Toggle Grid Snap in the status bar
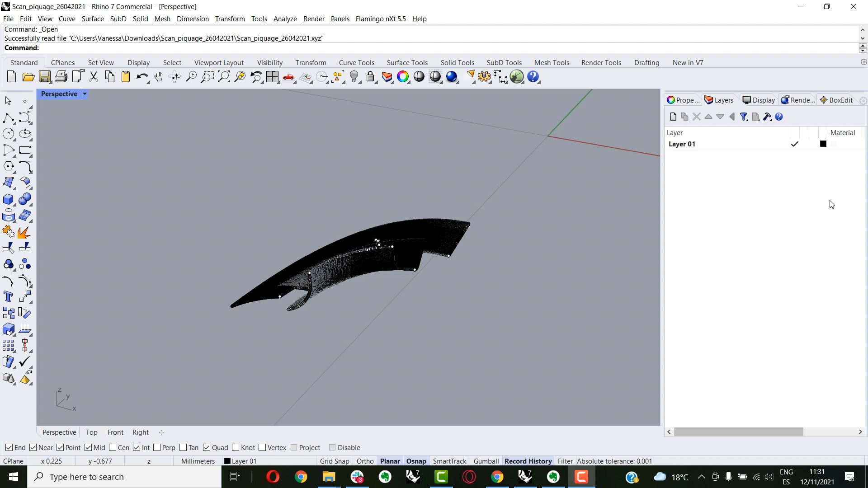Screen dimensions: 868x488 pos(335,461)
